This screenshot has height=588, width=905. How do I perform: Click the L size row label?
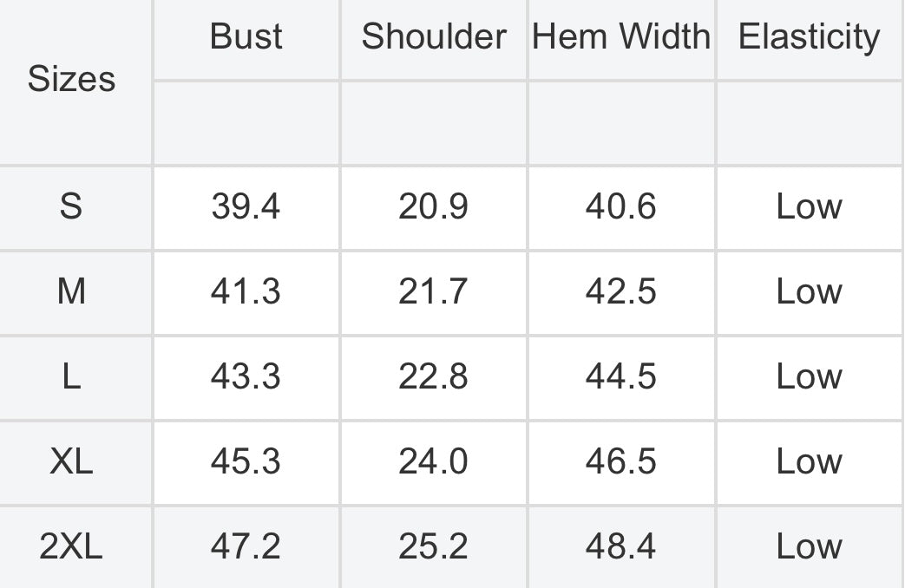click(x=71, y=376)
